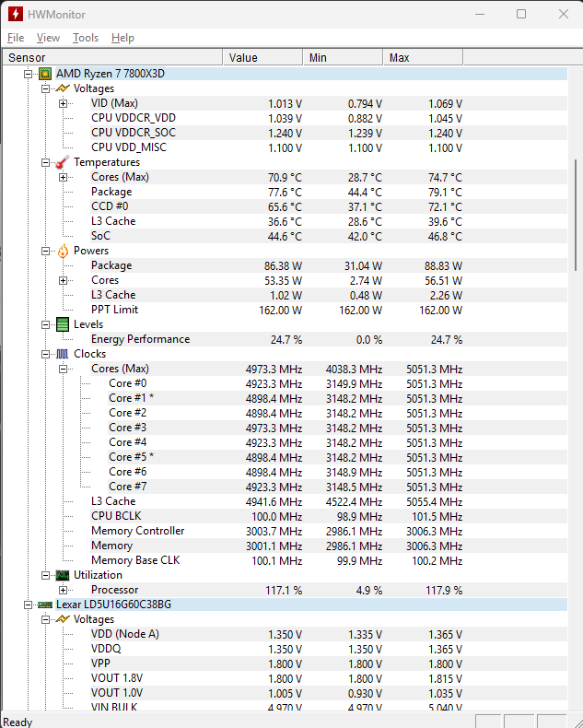Click the Min column header
Viewport: 583px width, 728px height.
343,57
